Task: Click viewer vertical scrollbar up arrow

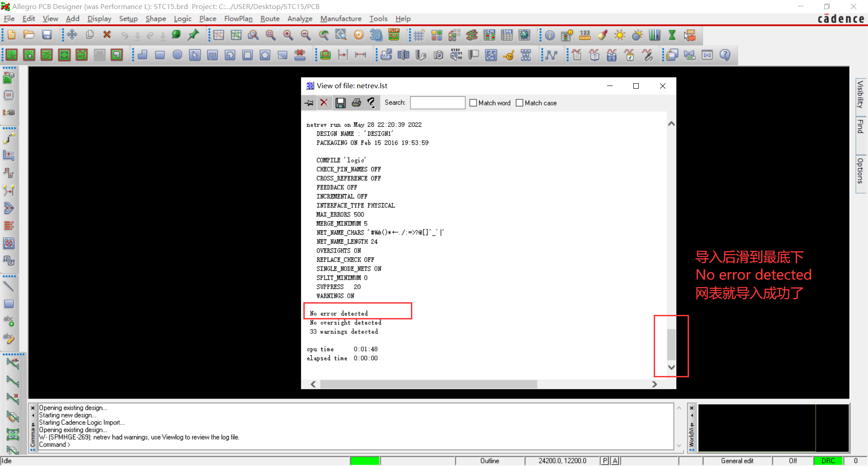Action: (671, 124)
